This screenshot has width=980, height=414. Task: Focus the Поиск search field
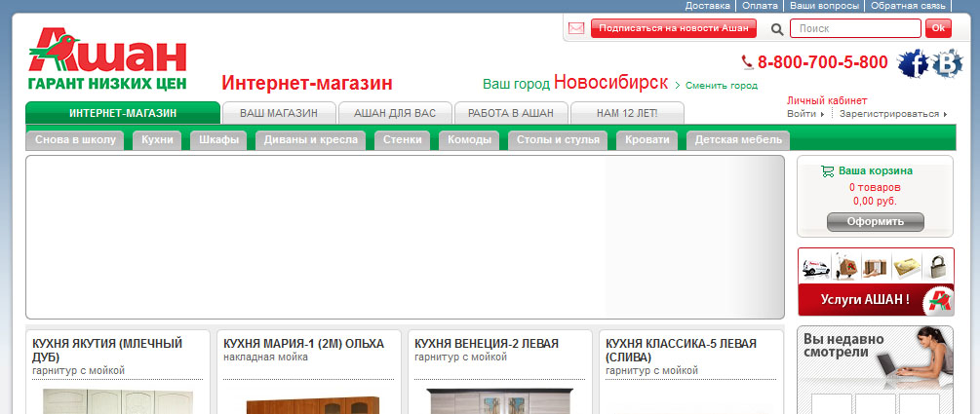pyautogui.click(x=855, y=28)
